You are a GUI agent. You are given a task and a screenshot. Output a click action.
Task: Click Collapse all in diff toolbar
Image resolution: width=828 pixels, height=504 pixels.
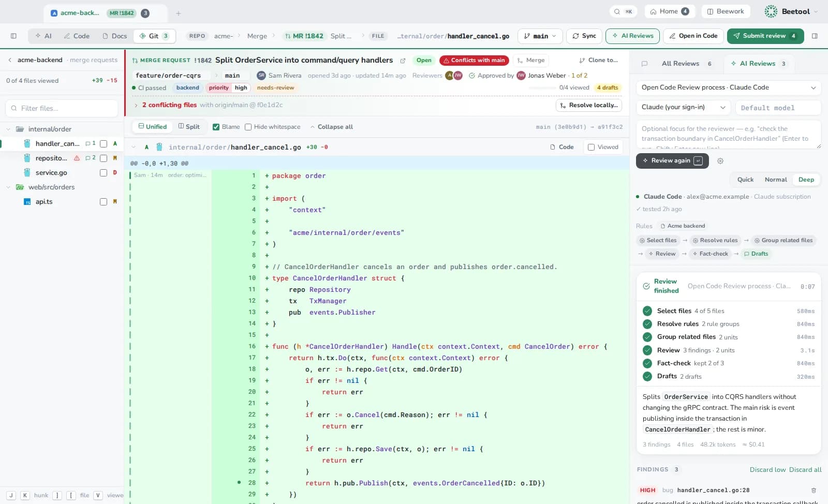tap(331, 127)
